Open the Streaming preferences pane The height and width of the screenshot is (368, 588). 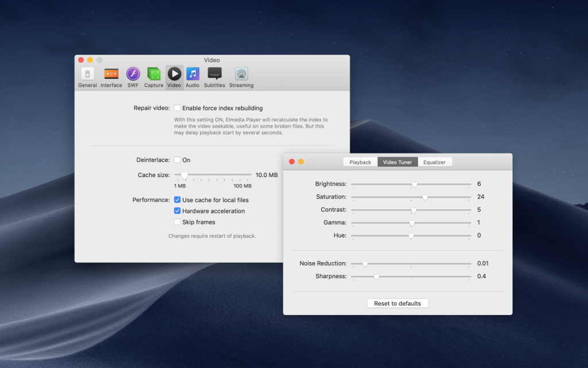[x=241, y=78]
